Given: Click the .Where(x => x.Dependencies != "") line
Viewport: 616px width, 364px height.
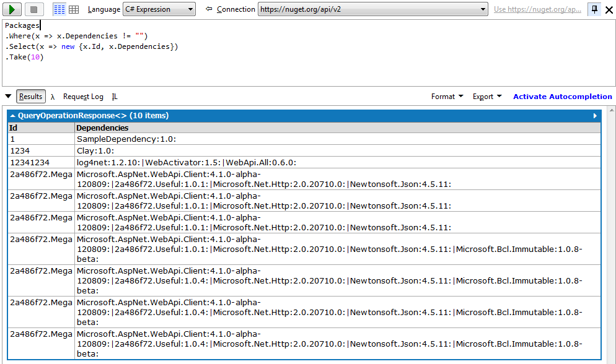Looking at the screenshot, I should 76,36.
